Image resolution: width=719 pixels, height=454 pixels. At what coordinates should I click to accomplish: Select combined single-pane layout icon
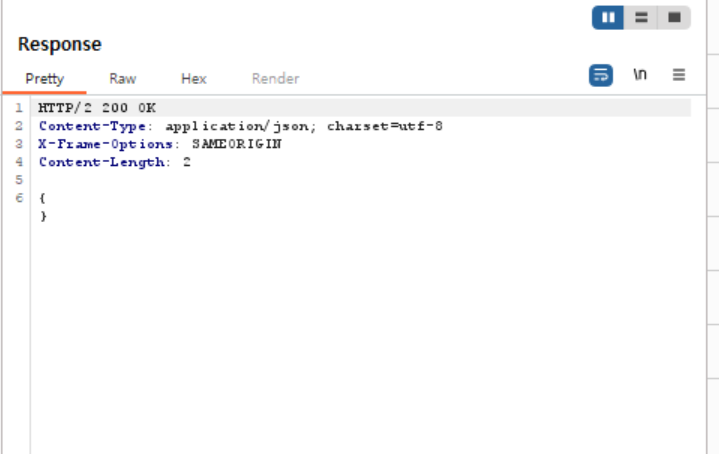(x=674, y=17)
